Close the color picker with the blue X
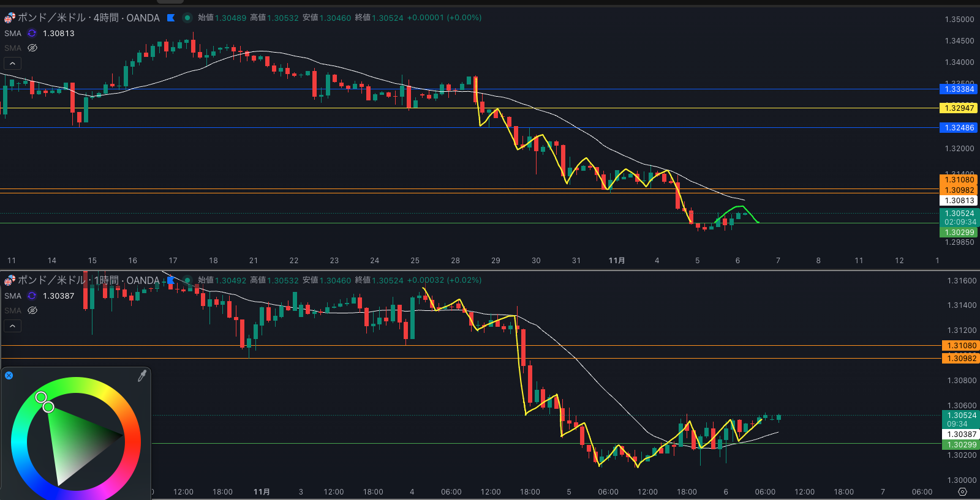980x500 pixels. click(x=9, y=376)
